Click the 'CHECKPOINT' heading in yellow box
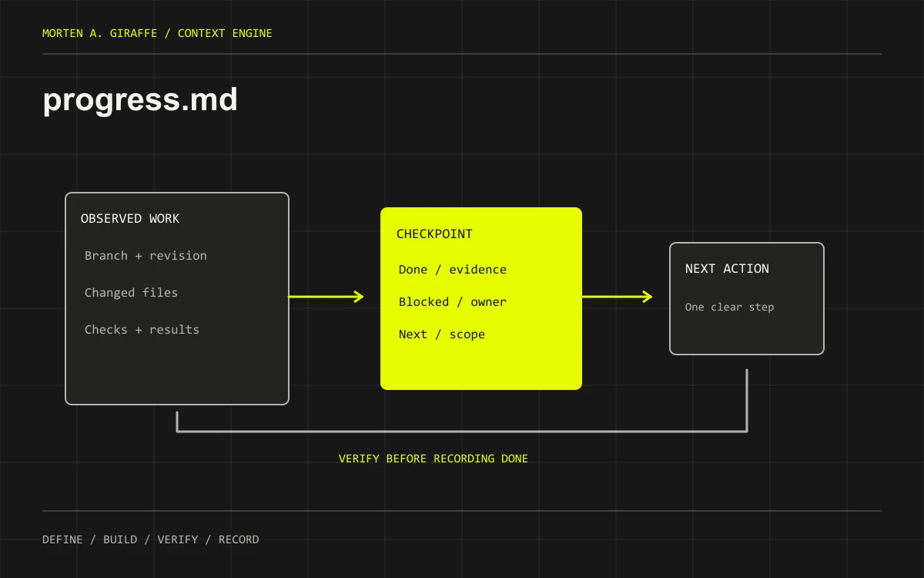This screenshot has width=924, height=578. (434, 234)
